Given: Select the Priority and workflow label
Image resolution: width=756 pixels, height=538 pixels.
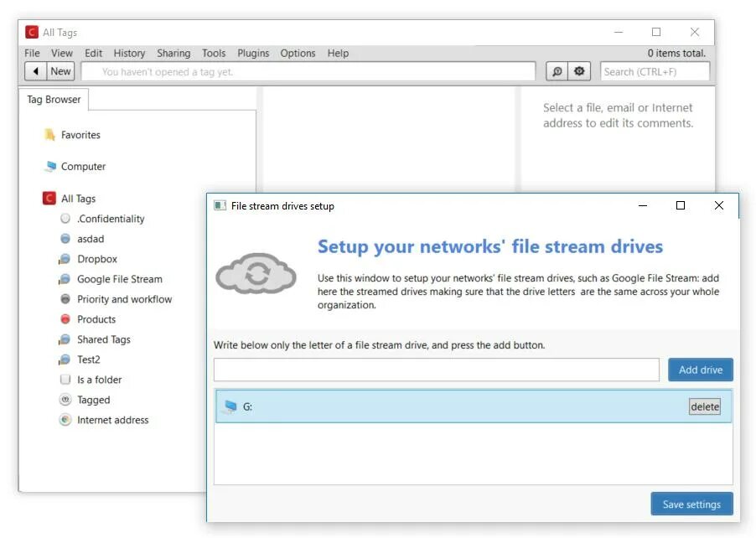Looking at the screenshot, I should tap(124, 299).
